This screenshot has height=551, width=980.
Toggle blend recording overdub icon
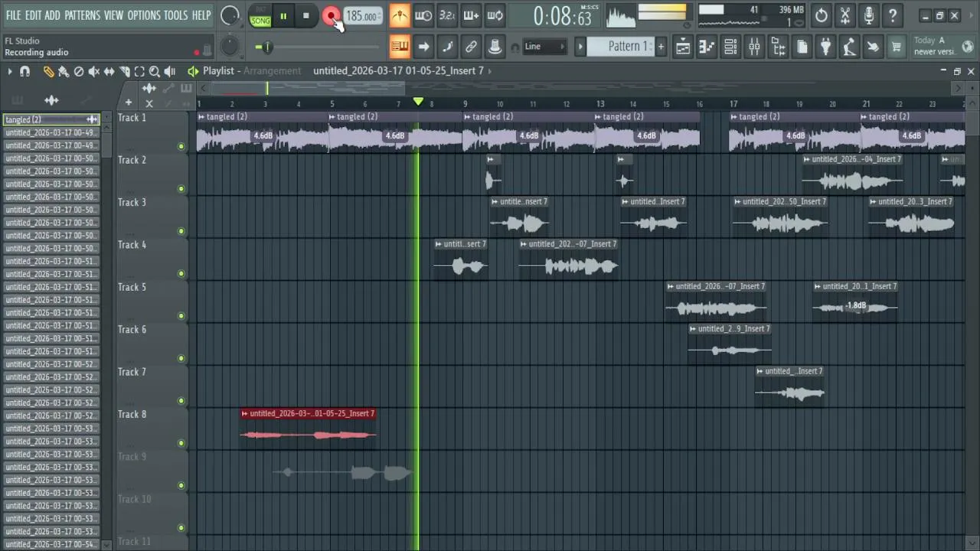(471, 15)
